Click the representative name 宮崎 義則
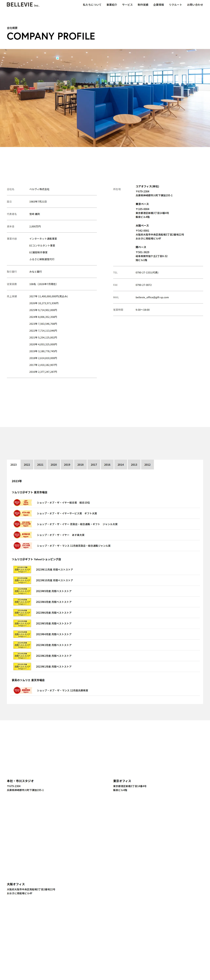This screenshot has height=980, width=210. click(x=35, y=214)
